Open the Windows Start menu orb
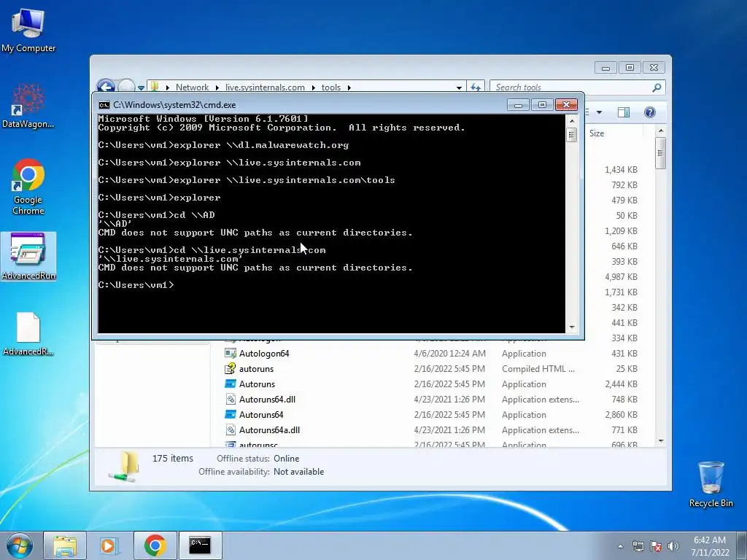The height and width of the screenshot is (560, 747). pyautogui.click(x=20, y=545)
